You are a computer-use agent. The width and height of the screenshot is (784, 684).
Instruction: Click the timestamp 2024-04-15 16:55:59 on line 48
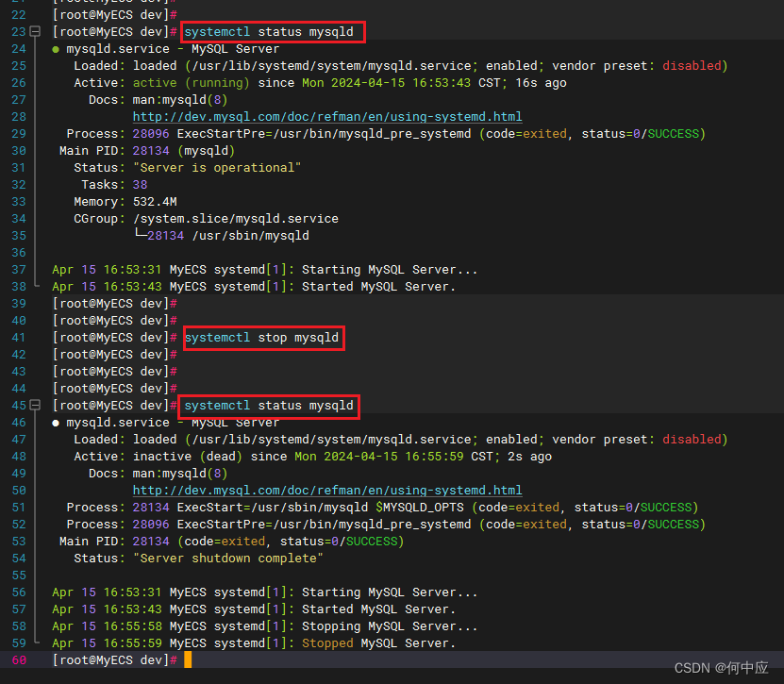coord(393,456)
